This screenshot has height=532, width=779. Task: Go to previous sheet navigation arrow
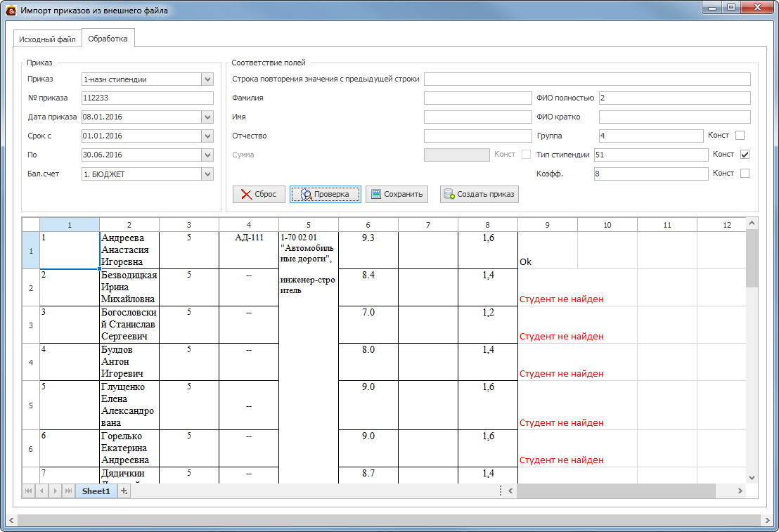41,491
